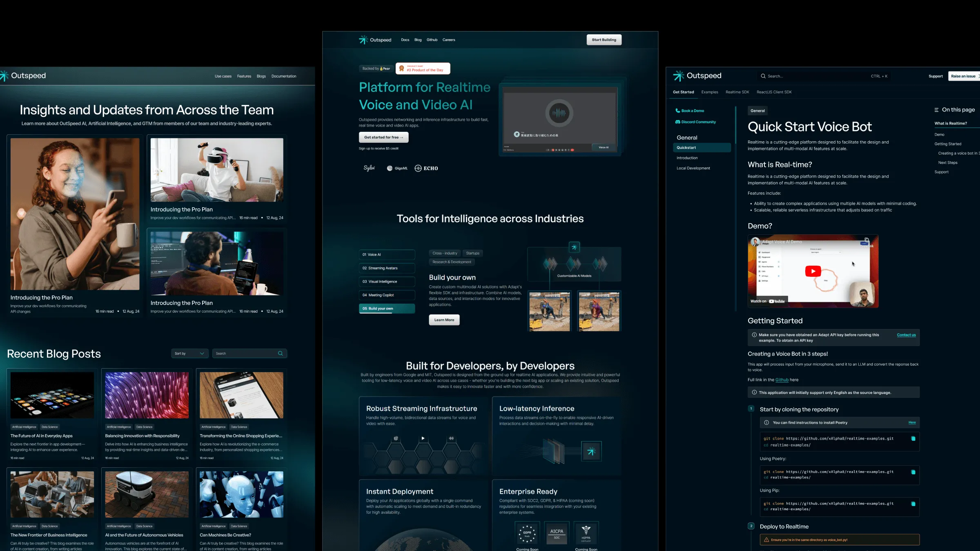This screenshot has height=551, width=980.
Task: Click the Learn More button
Action: point(444,320)
